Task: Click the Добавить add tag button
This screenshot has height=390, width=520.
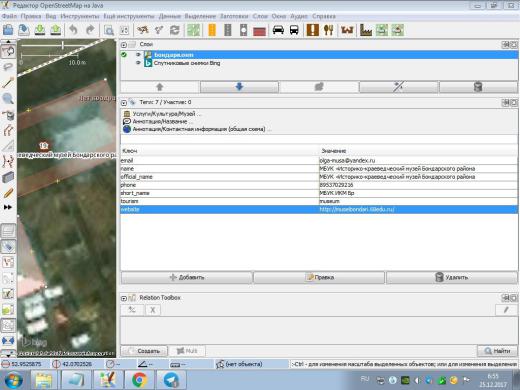Action: [x=186, y=277]
